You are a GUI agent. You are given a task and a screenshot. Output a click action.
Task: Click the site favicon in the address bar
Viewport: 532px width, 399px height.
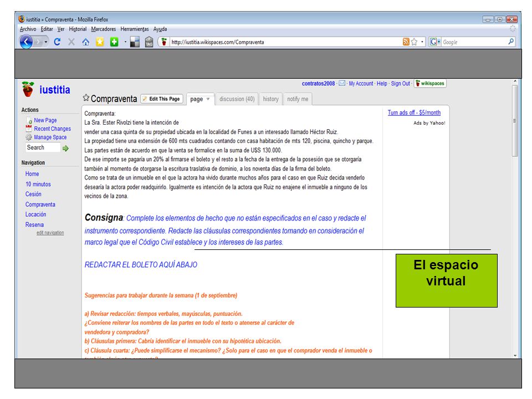click(x=164, y=42)
